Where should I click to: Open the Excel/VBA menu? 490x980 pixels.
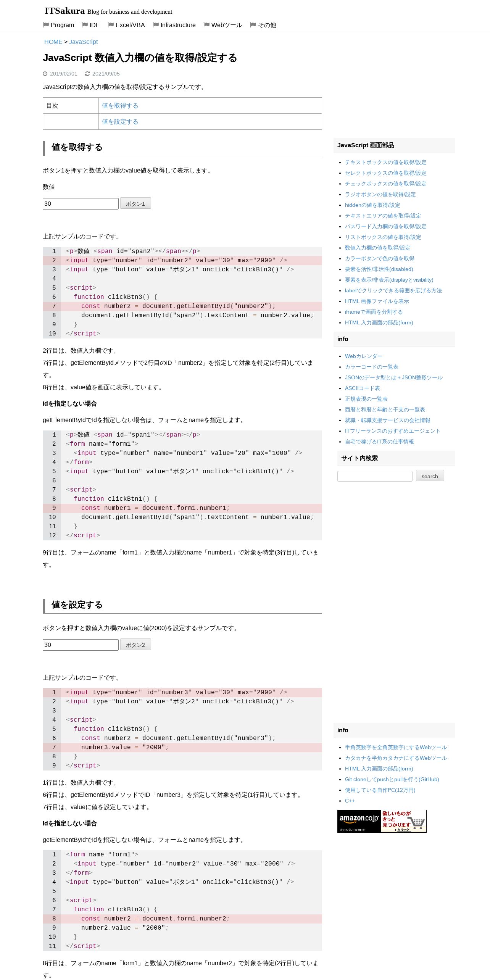pos(130,25)
